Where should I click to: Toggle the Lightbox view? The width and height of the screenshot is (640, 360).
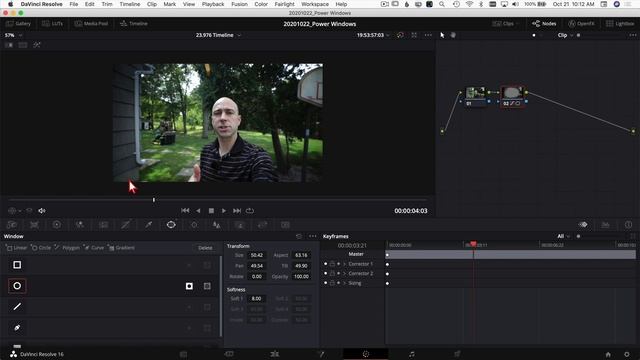620,24
